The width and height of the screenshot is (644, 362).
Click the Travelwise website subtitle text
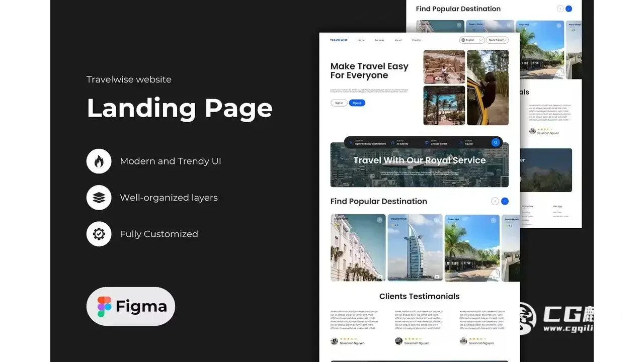129,79
